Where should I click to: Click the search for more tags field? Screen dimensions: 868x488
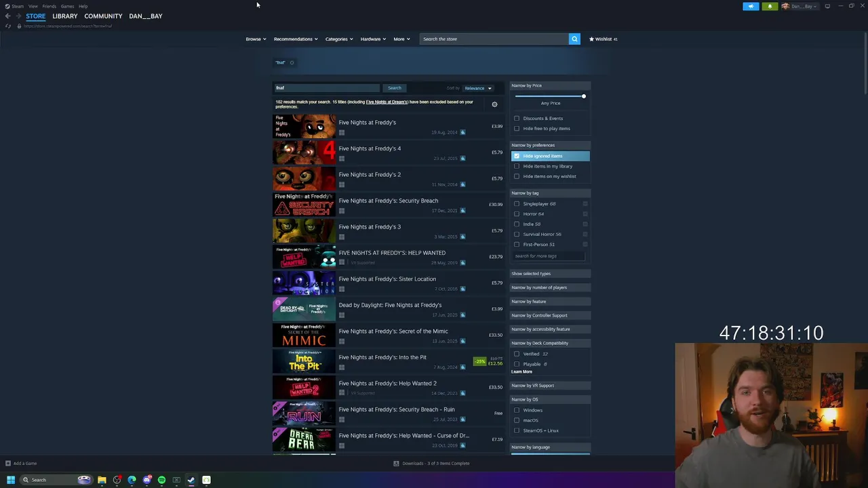[x=548, y=256]
